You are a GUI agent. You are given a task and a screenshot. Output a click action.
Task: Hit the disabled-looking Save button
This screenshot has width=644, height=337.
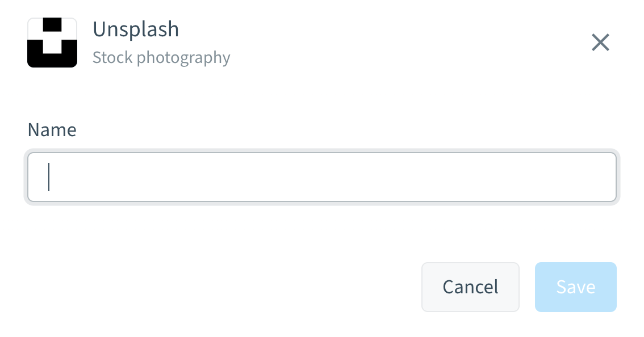575,287
